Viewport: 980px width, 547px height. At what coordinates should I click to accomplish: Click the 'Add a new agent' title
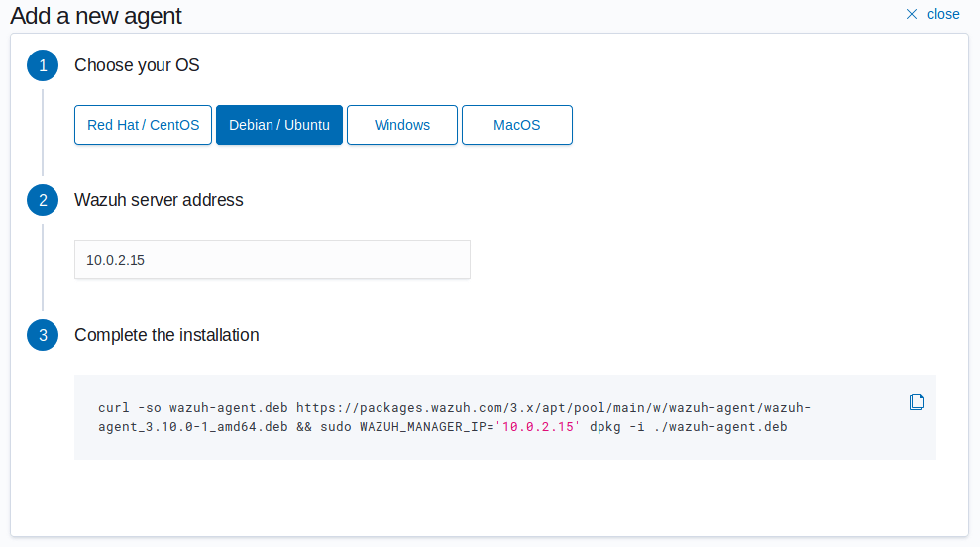click(x=96, y=16)
